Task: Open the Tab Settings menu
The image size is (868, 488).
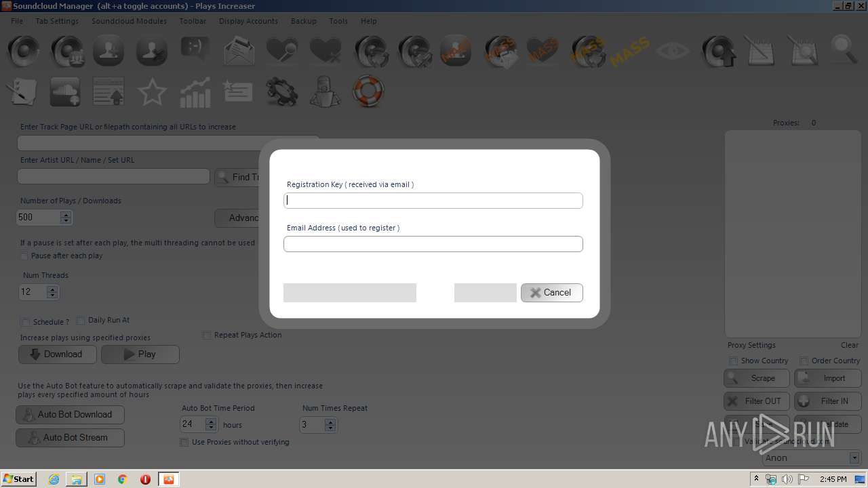Action: point(57,21)
